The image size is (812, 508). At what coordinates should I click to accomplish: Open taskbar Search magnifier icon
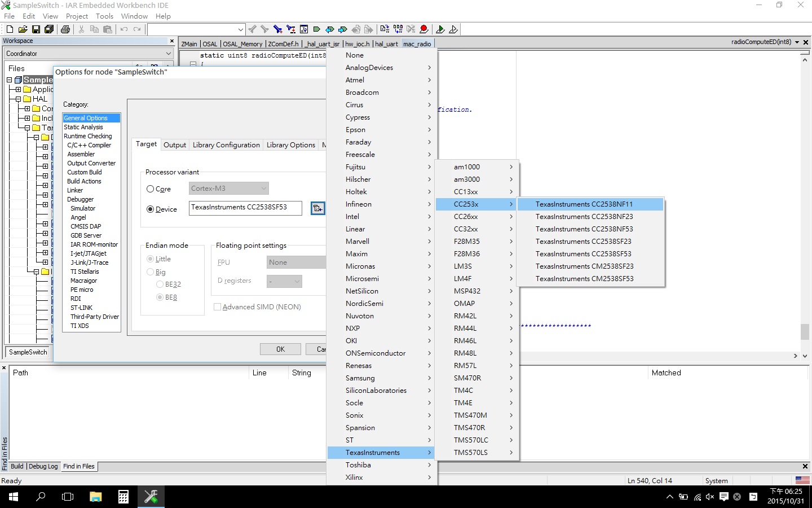pos(41,497)
